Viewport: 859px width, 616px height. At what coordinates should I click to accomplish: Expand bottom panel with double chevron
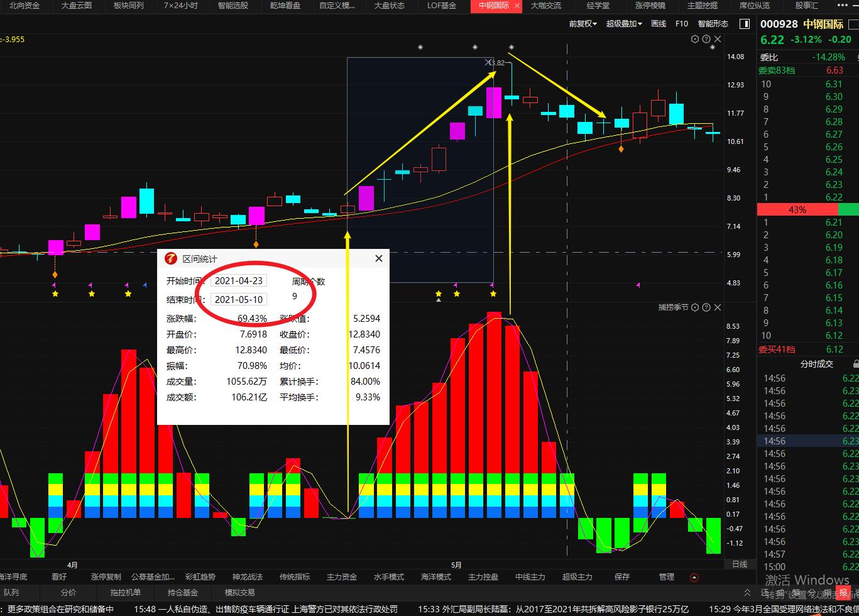747,592
